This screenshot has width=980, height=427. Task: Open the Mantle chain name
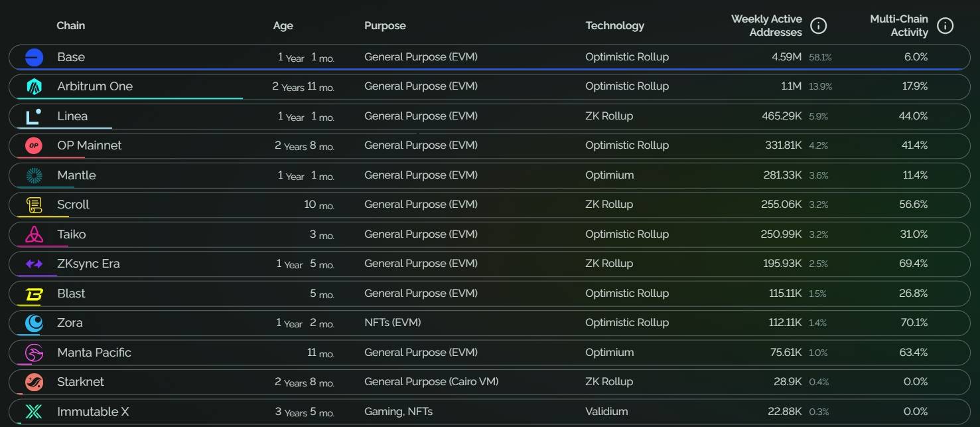[x=76, y=175]
